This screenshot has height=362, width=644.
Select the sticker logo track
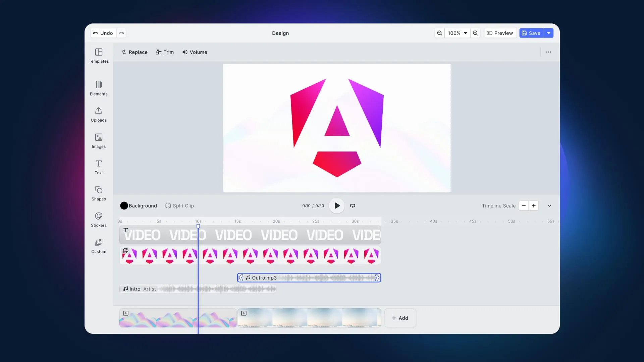[250, 256]
